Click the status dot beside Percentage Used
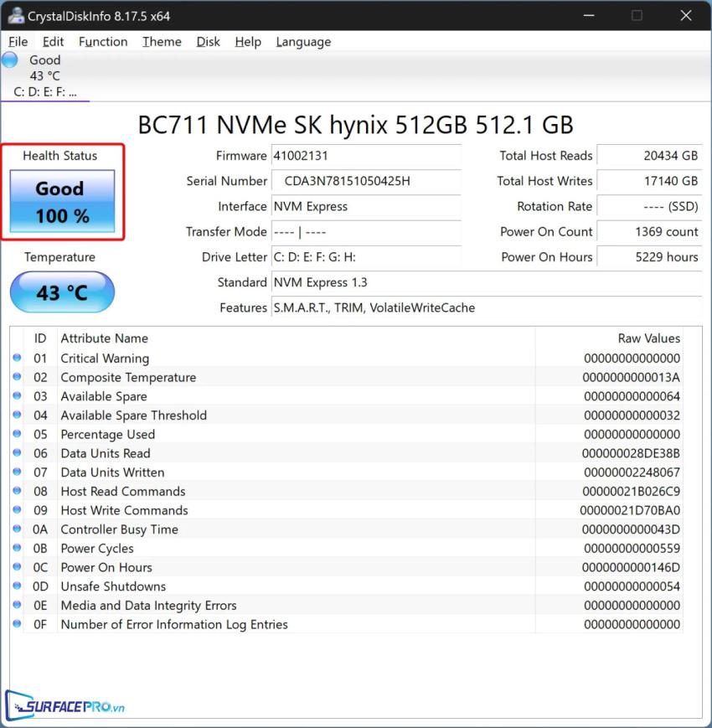712x728 pixels. 17,434
